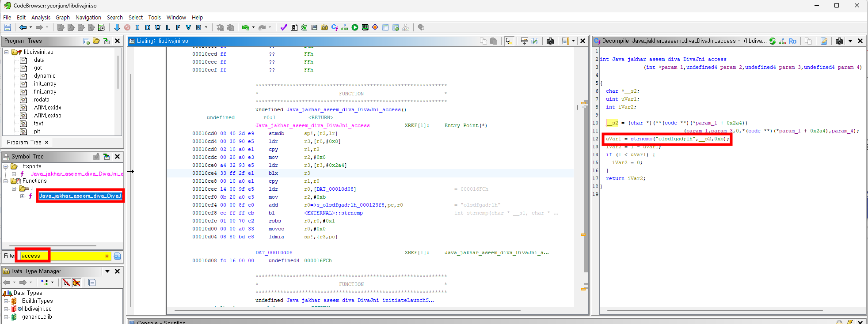Image resolution: width=868 pixels, height=324 pixels.
Task: Click the 'L' next label icon
Action: [x=168, y=27]
